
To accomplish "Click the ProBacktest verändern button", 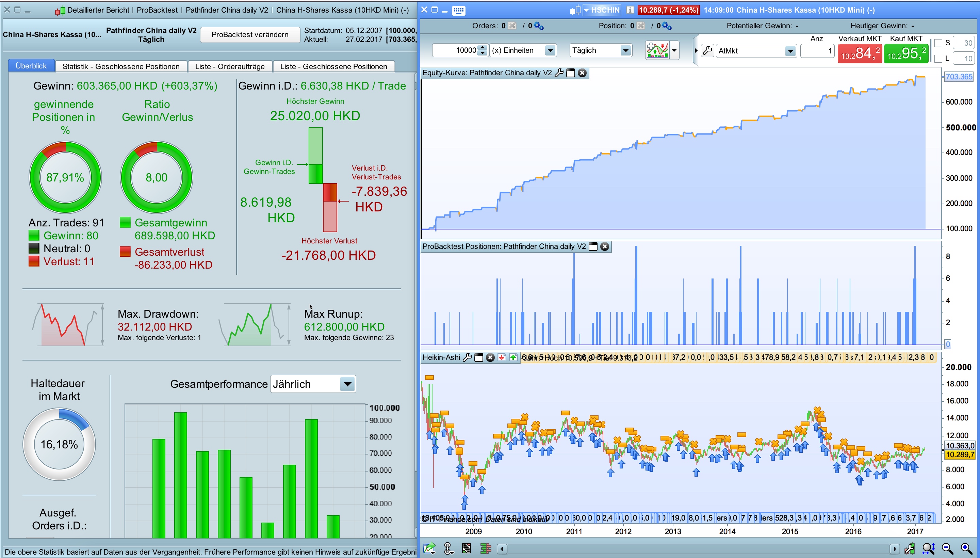I will click(x=250, y=34).
